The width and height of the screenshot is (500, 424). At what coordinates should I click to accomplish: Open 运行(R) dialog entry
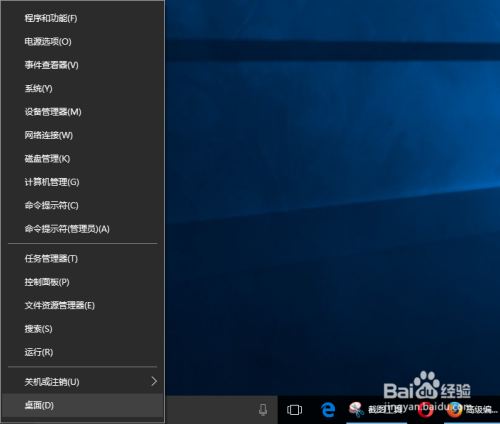pyautogui.click(x=82, y=352)
